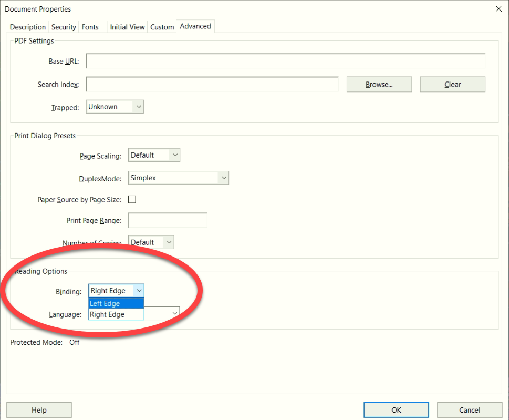Open the Security tab

point(64,27)
